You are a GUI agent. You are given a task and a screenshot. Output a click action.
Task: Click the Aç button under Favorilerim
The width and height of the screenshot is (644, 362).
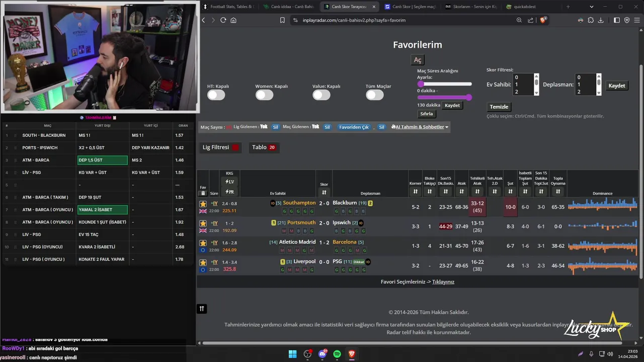[x=418, y=60]
